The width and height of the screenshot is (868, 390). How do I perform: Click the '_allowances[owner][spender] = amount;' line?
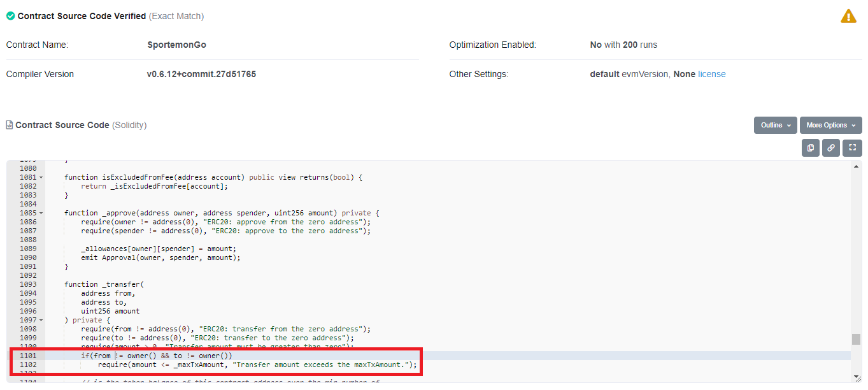pos(159,249)
